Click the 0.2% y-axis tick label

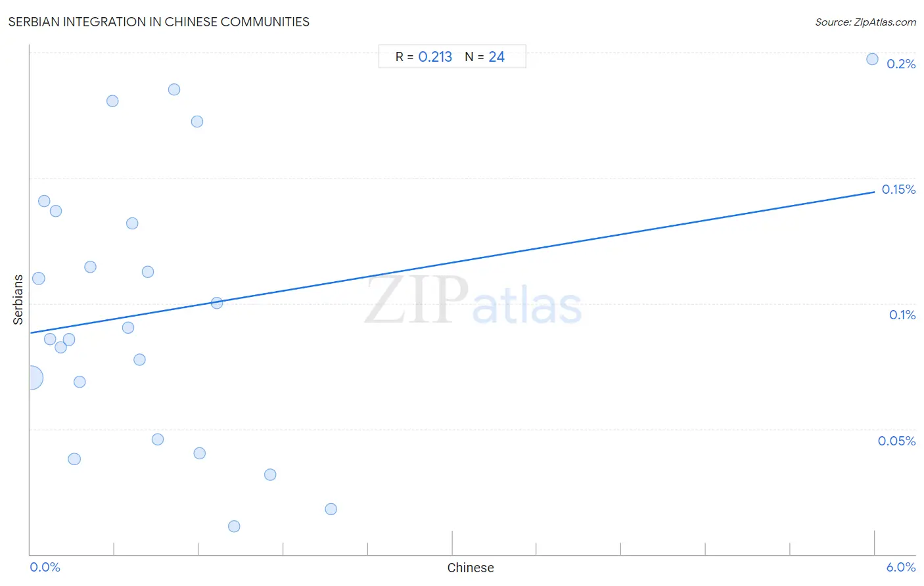click(901, 64)
